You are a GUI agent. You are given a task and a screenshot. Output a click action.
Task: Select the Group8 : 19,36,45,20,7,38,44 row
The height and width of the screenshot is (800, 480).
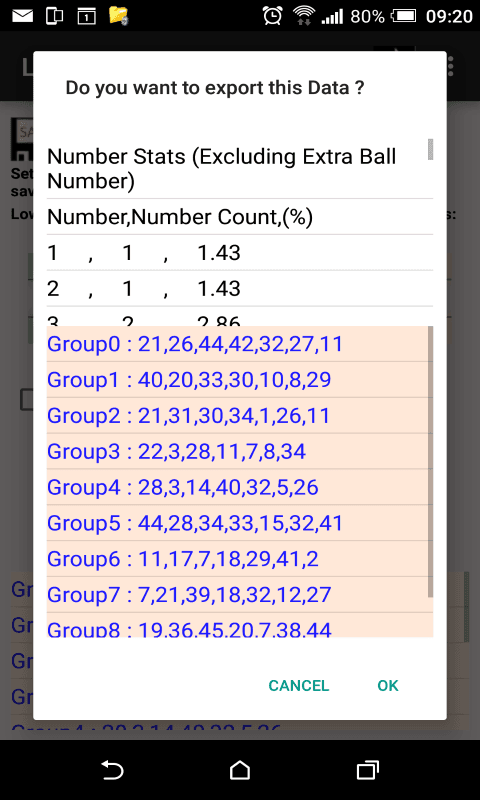pos(240,625)
